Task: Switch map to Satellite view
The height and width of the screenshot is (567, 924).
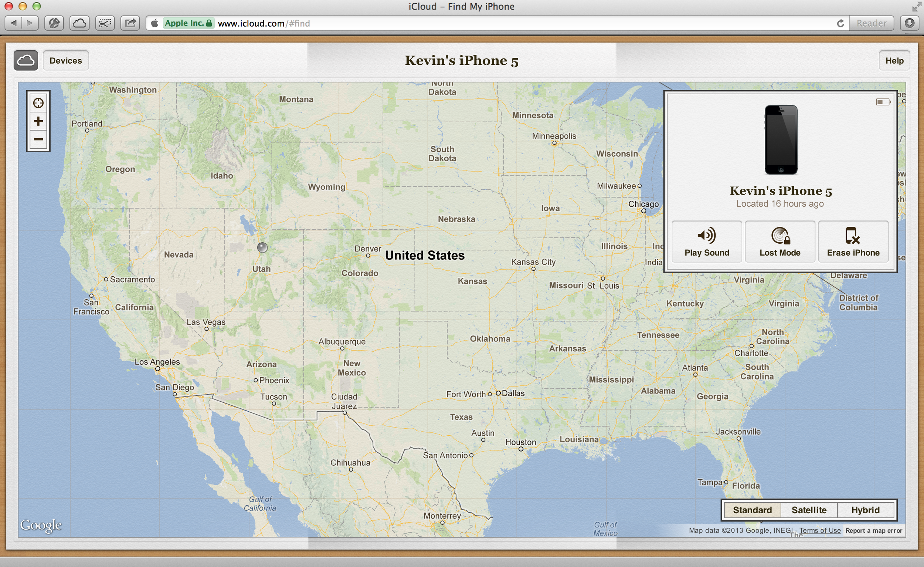Action: (x=809, y=510)
